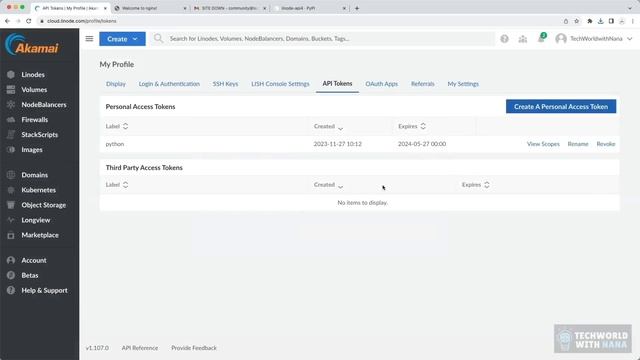The width and height of the screenshot is (640, 360).
Task: Sort Third Party tokens by Expires
Action: (x=476, y=184)
